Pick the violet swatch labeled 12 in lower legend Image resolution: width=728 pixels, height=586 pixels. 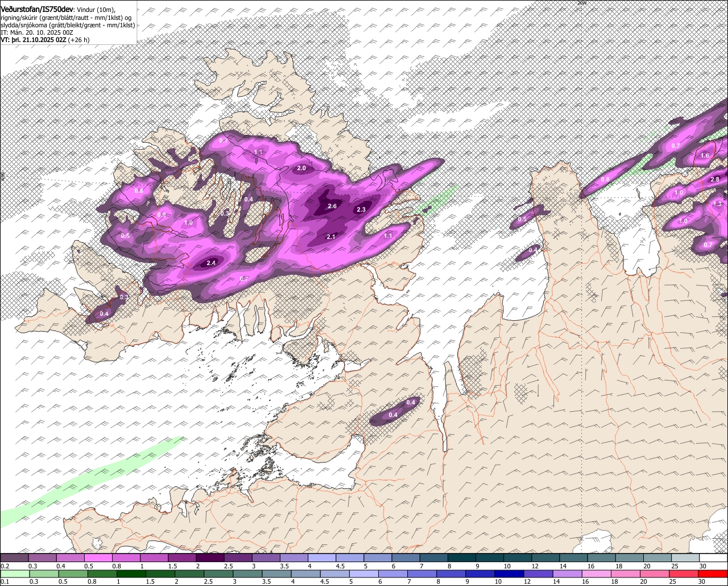(539, 574)
